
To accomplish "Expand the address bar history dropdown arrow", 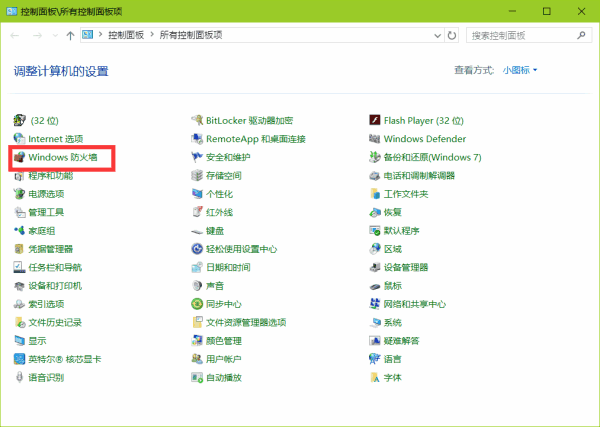I will pyautogui.click(x=437, y=35).
